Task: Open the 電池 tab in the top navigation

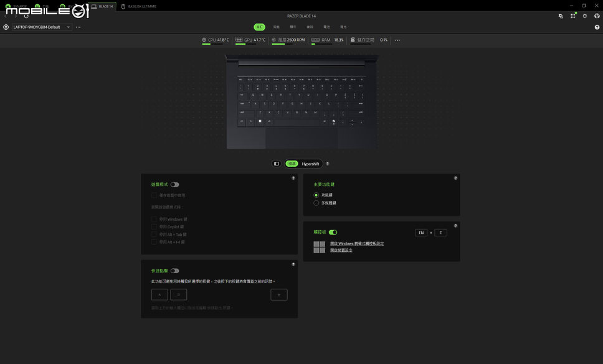Action: (x=326, y=27)
